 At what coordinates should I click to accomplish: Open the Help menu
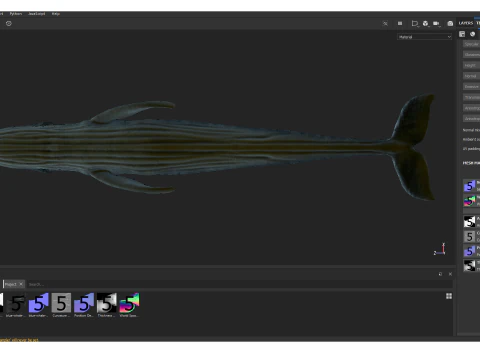56,14
